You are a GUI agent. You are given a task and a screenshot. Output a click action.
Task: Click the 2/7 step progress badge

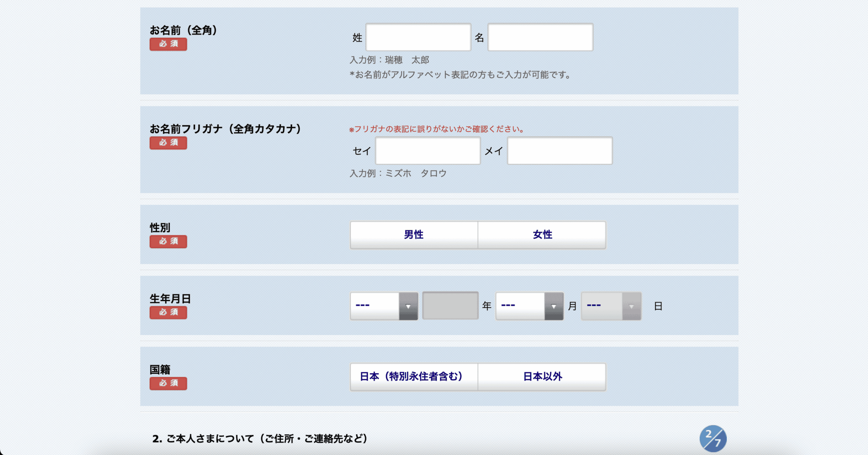click(713, 438)
